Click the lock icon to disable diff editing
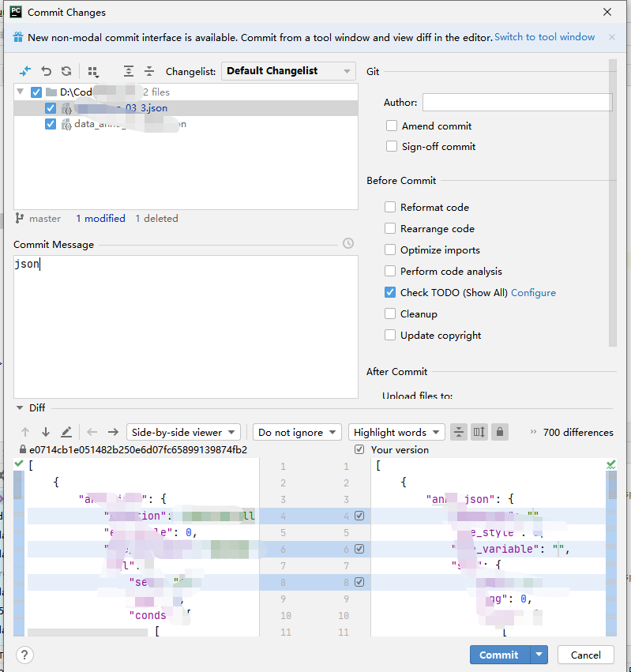 pos(501,432)
